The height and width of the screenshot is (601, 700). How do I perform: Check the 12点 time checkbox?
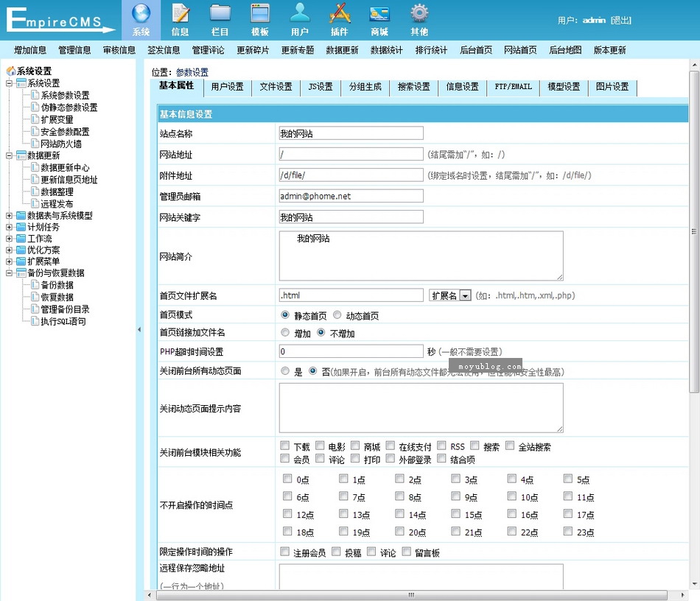287,513
